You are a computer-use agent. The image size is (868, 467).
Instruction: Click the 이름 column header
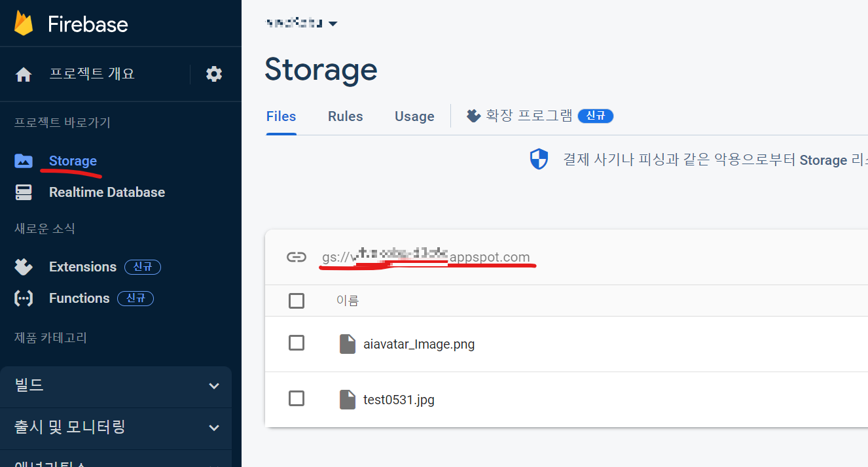pos(348,301)
